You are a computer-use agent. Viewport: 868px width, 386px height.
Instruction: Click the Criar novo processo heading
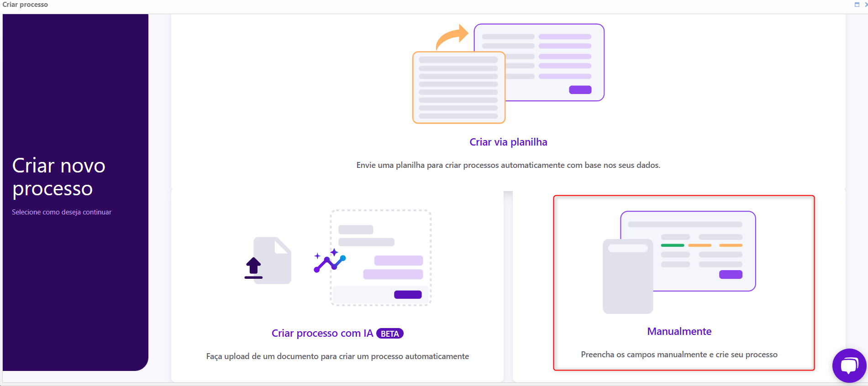click(59, 177)
